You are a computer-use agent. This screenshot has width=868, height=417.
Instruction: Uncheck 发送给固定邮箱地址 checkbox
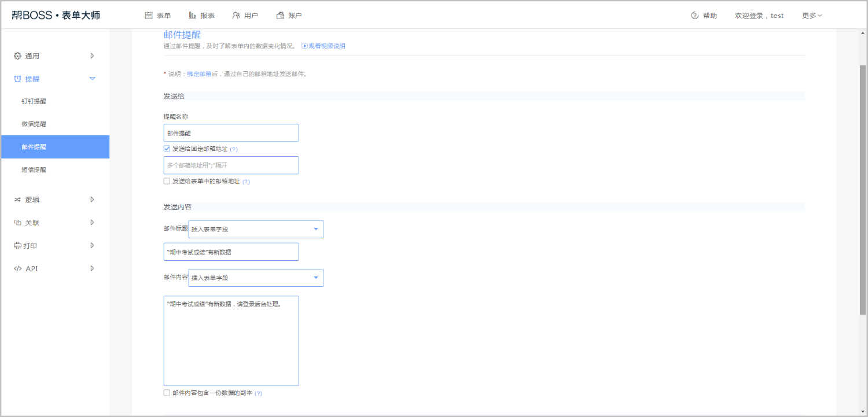tap(167, 149)
